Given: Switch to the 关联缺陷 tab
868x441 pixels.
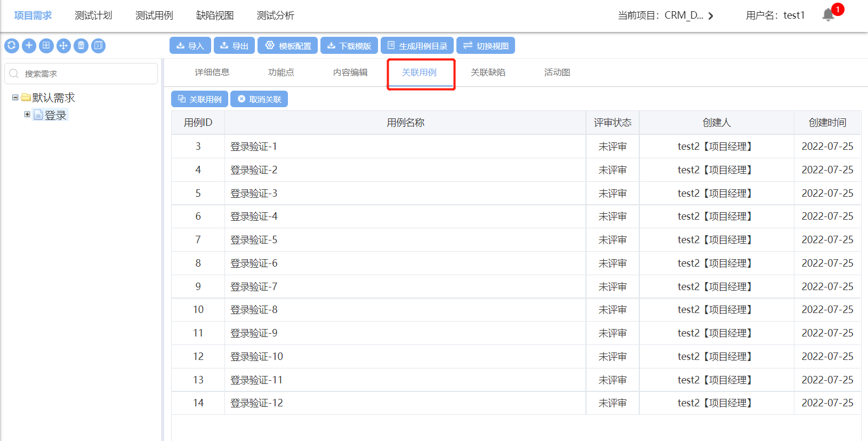Looking at the screenshot, I should click(x=488, y=73).
